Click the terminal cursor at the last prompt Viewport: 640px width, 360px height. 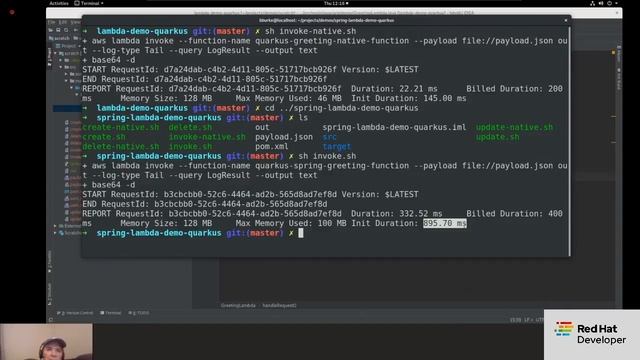pos(301,233)
